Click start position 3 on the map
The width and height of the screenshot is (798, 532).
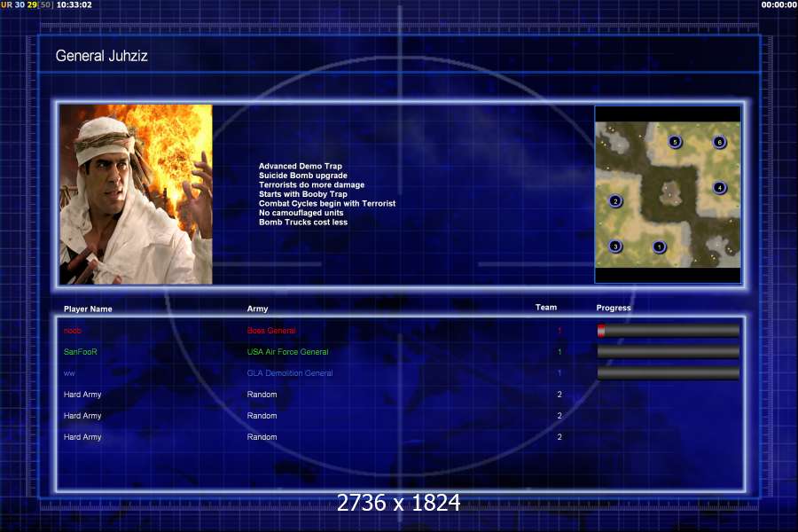click(x=615, y=246)
